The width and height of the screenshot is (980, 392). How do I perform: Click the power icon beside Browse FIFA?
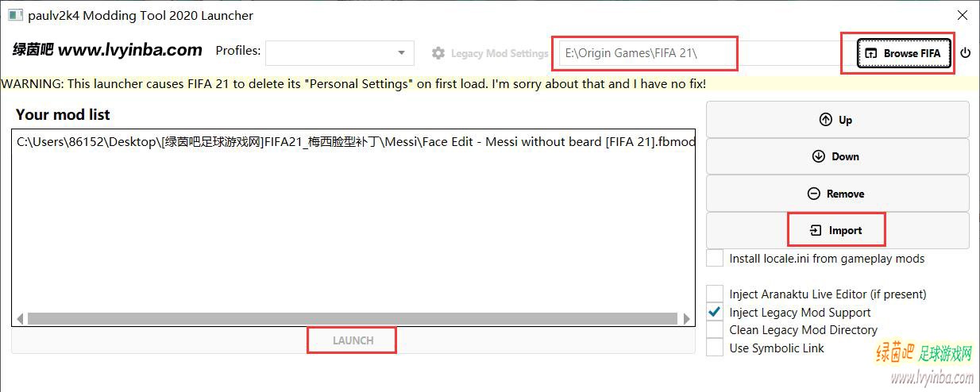pyautogui.click(x=966, y=53)
